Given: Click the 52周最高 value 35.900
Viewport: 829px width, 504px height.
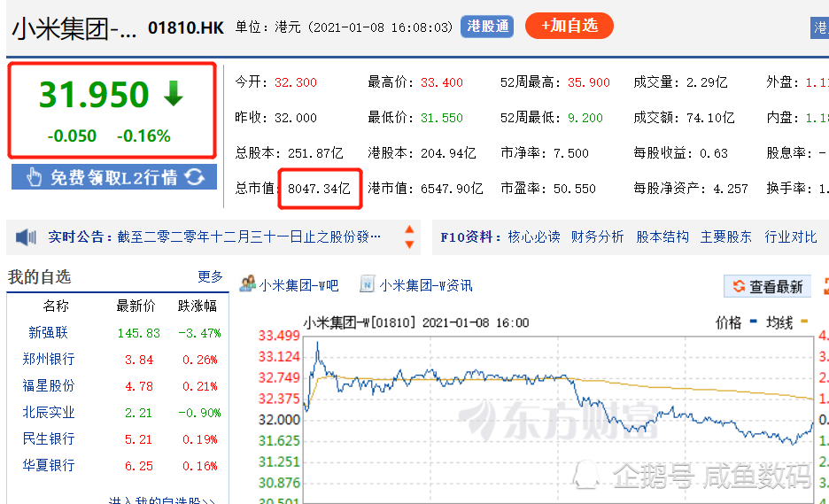Looking at the screenshot, I should [x=588, y=82].
